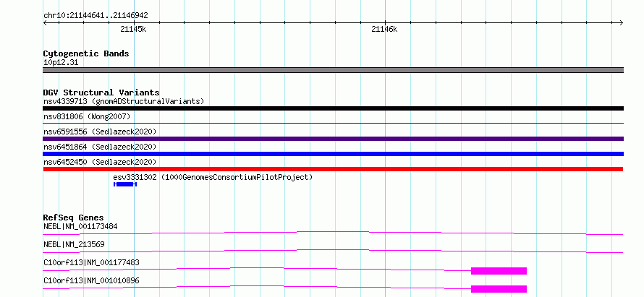Select the DGV Structural Variants track heading
Viewport: 644px width, 297px height.
[101, 92]
